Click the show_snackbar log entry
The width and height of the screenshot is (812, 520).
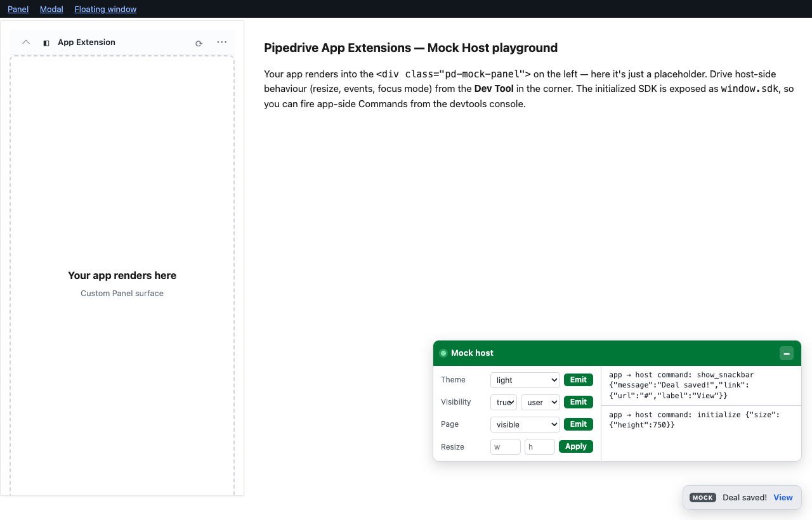[701, 386]
